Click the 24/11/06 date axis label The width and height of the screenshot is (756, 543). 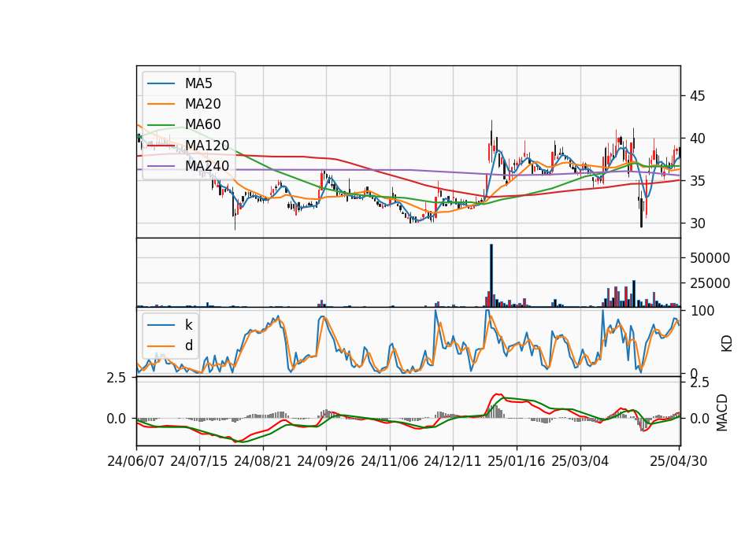click(x=390, y=461)
